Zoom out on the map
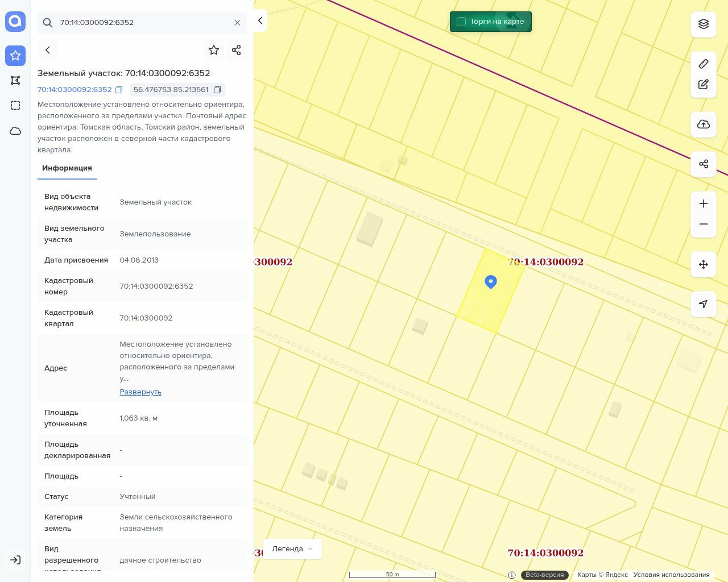Screen dimensions: 728x582 [x=704, y=225]
